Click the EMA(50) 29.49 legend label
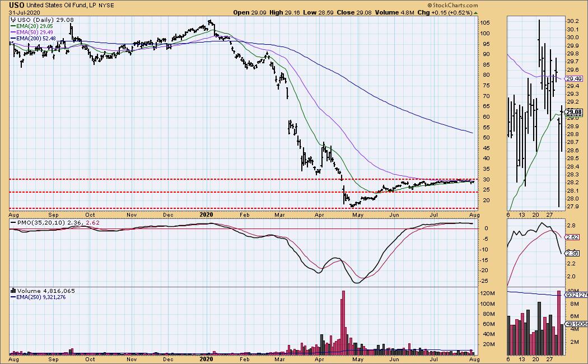Image resolution: width=588 pixels, height=364 pixels. tap(35, 32)
